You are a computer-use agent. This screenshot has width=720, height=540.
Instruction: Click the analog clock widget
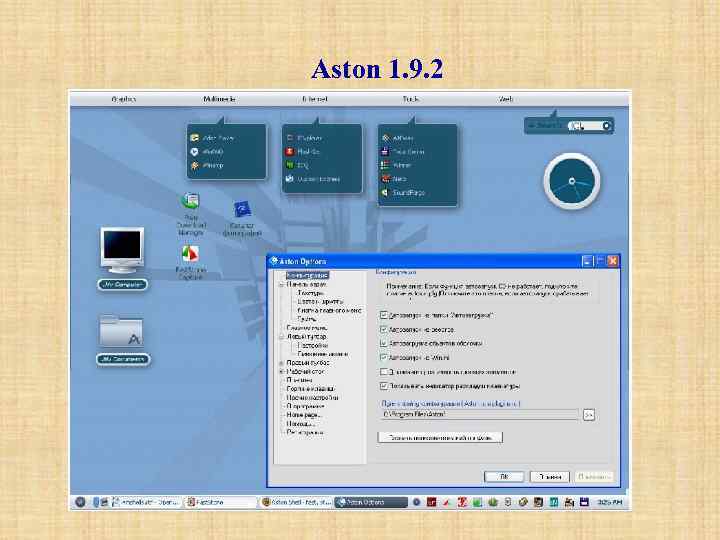572,181
